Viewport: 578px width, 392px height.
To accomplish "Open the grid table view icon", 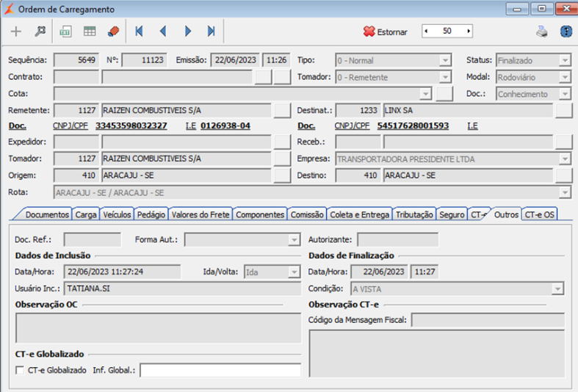I will pyautogui.click(x=89, y=32).
